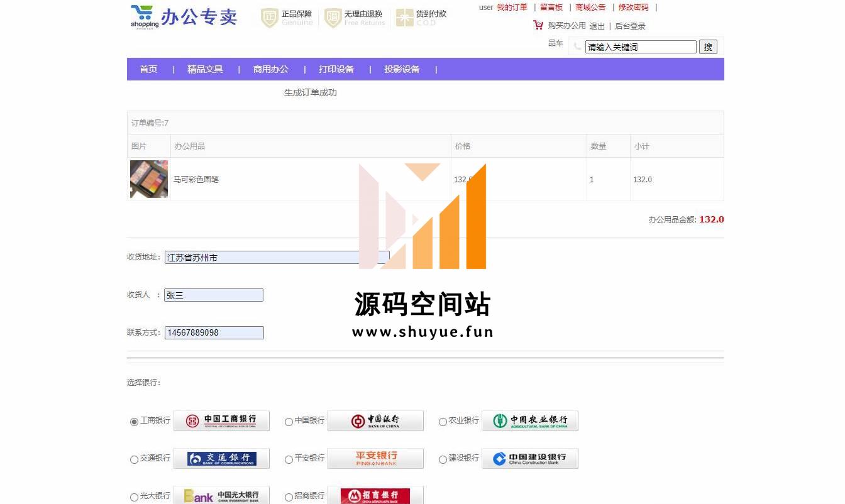
Task: Open the 商用办公 navigation item
Action: (271, 69)
